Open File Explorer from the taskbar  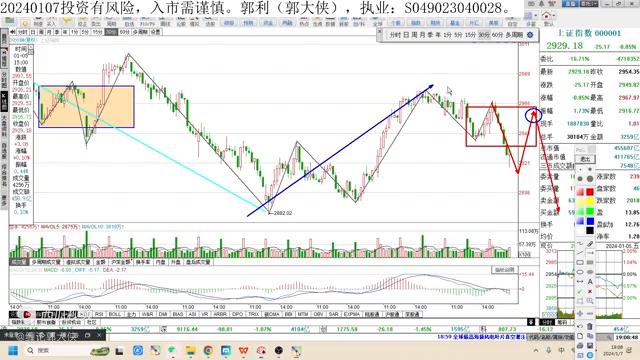191,351
